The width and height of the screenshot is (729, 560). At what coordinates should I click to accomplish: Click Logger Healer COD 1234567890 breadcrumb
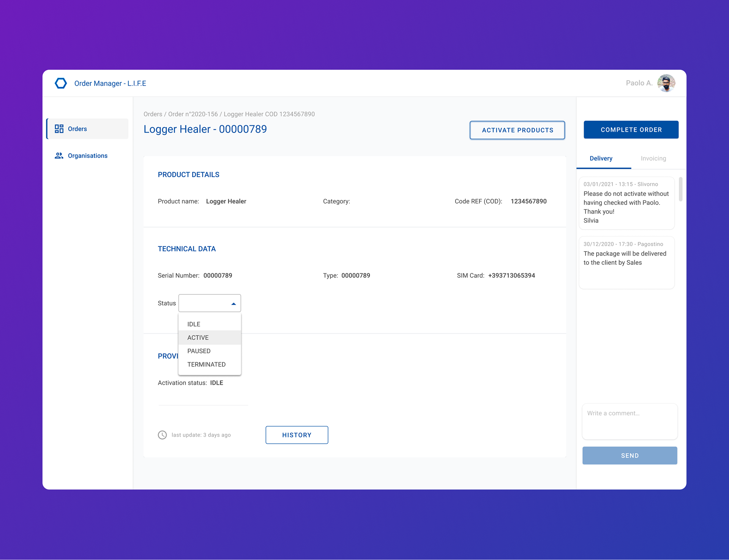(269, 114)
